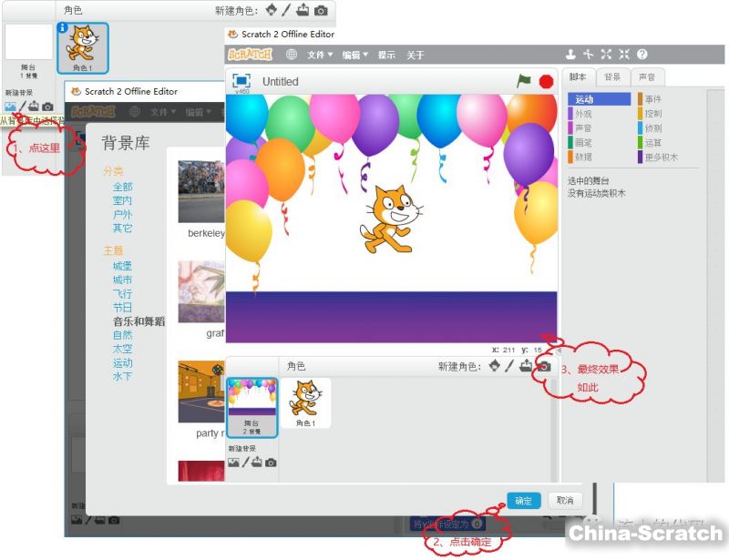Choose the 事件 category color swatch
Viewport: 729px width, 560px height.
click(x=640, y=99)
